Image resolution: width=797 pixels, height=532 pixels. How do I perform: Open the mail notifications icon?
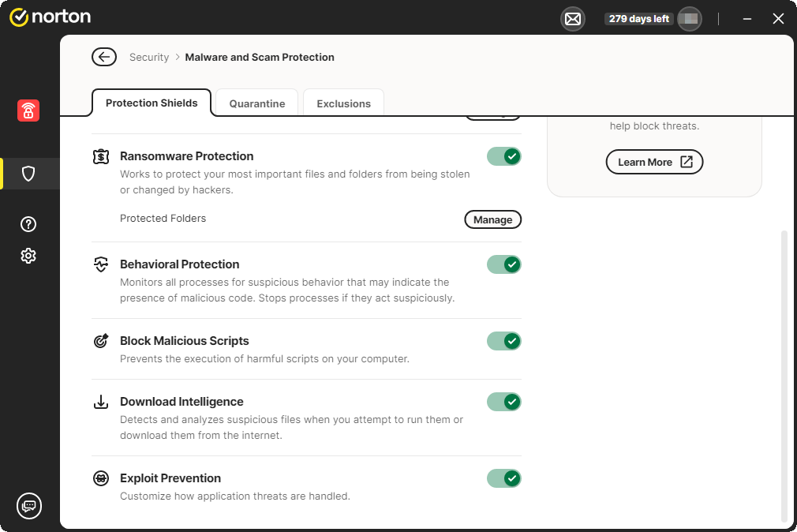[572, 19]
